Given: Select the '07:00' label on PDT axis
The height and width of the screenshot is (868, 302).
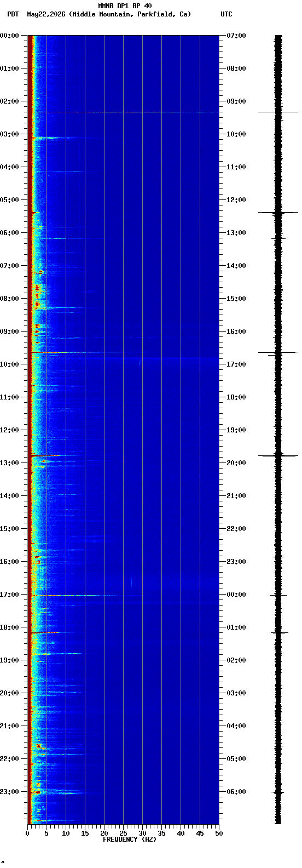Looking at the screenshot, I should point(10,266).
